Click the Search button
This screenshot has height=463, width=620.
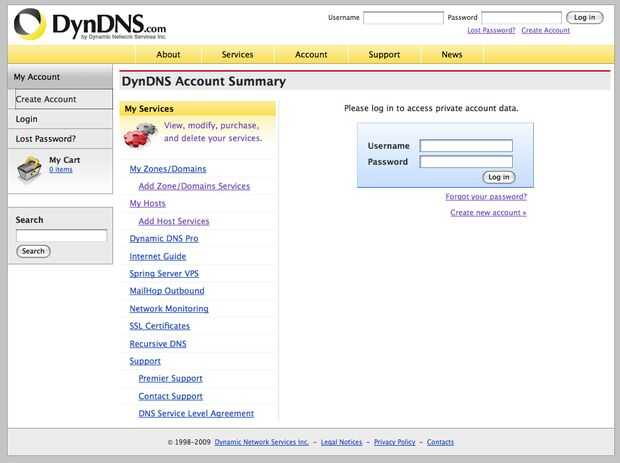(x=33, y=251)
